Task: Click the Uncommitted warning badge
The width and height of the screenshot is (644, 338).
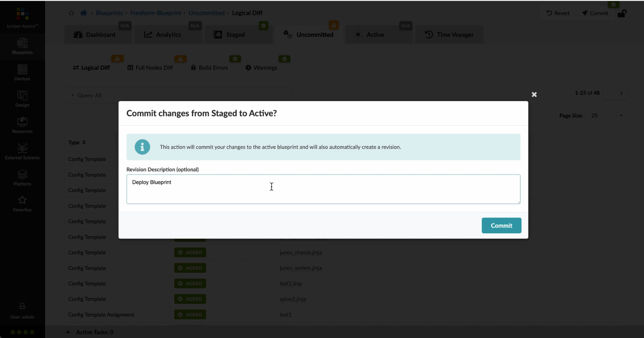Action: [x=333, y=25]
